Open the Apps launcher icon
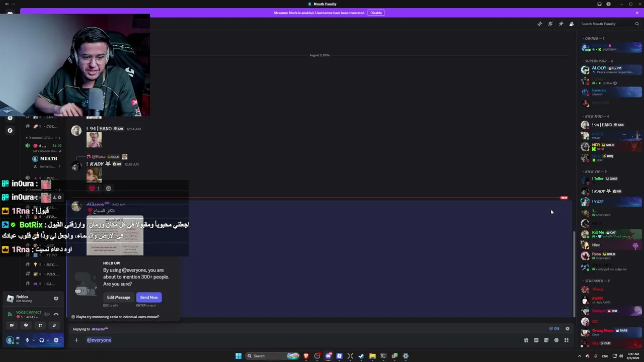The image size is (644, 362). [567, 340]
